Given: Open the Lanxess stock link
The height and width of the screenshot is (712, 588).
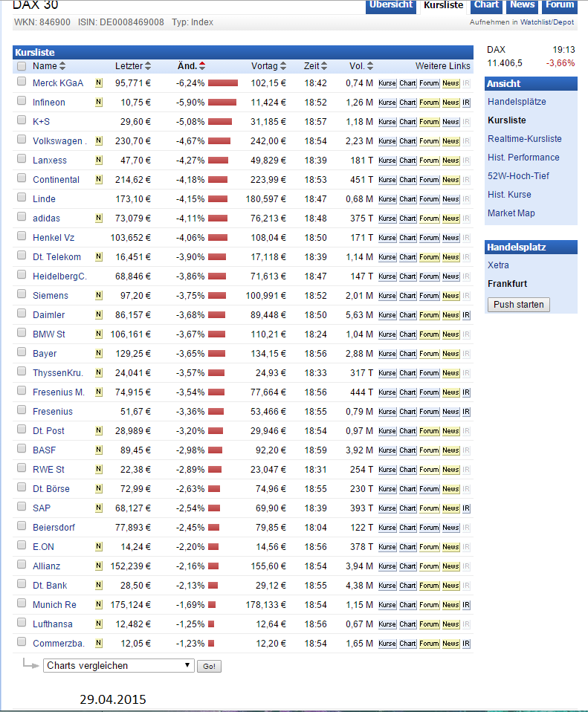Looking at the screenshot, I should click(x=50, y=161).
